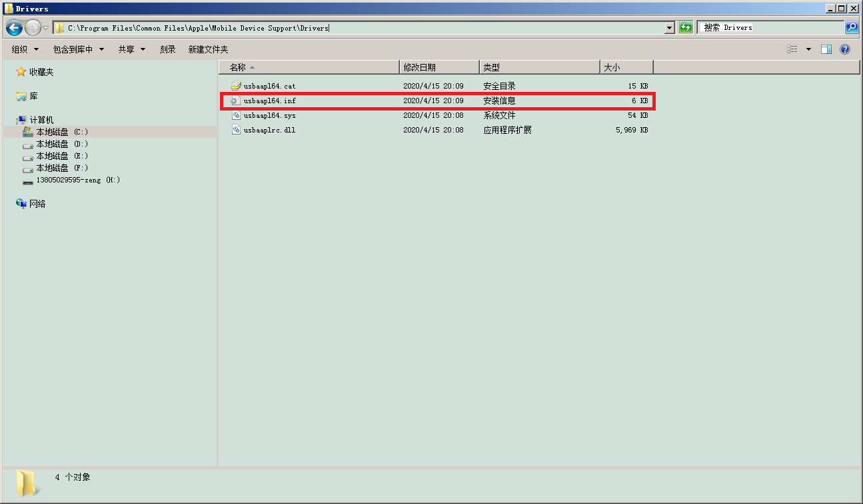Select the usbaapl64.cat file icon

coord(235,86)
